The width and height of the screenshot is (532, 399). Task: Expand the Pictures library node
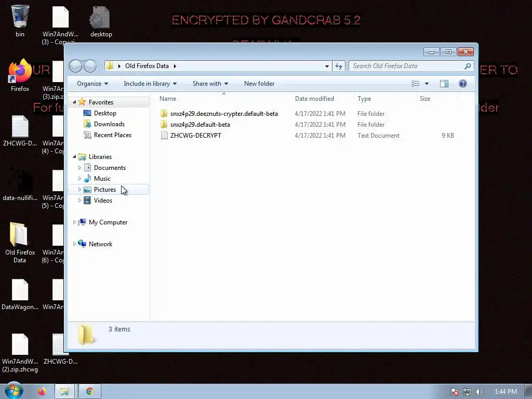(79, 189)
